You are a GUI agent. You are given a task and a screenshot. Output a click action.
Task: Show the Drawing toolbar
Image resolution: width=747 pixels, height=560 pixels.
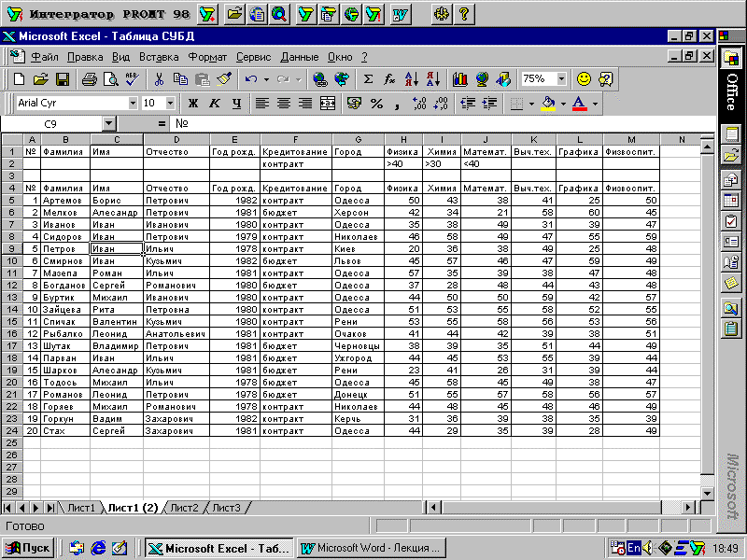pyautogui.click(x=503, y=79)
